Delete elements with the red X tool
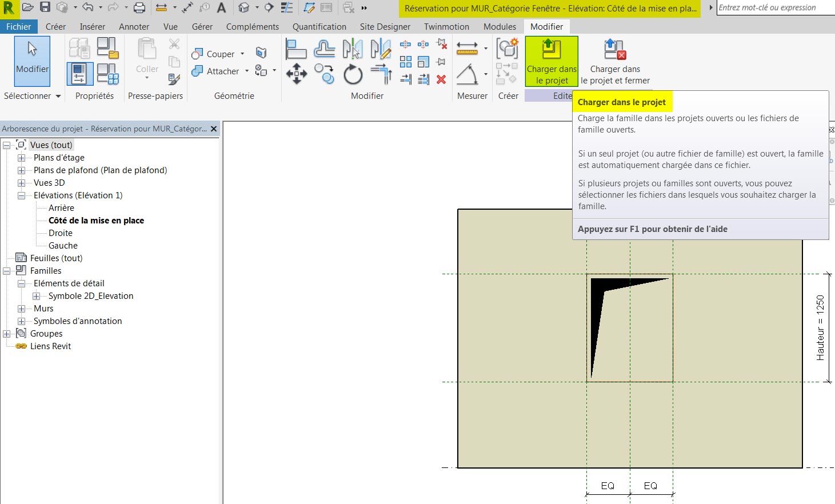835x504 pixels. [x=441, y=79]
